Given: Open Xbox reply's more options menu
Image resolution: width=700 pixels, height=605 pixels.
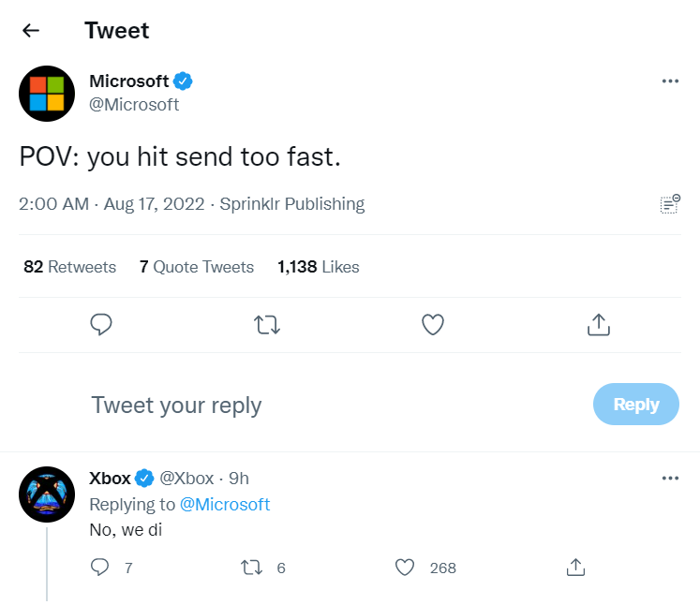Looking at the screenshot, I should tap(669, 479).
